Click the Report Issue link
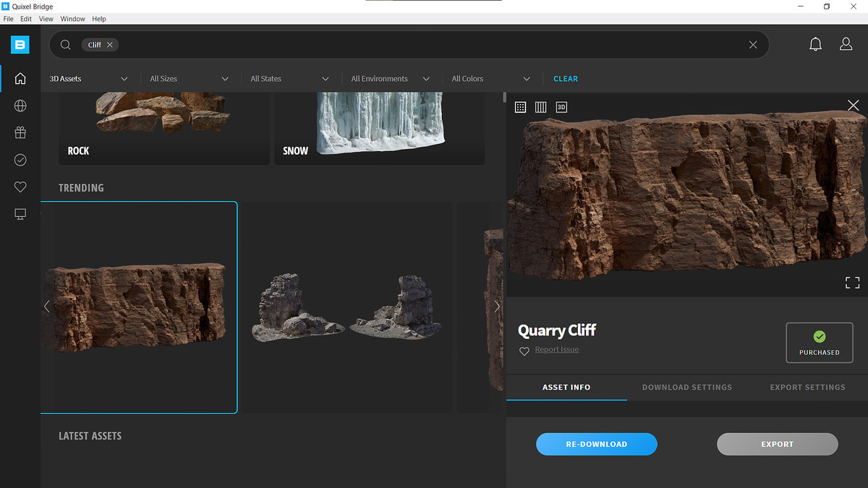Screen dimensions: 868x488 click(x=557, y=350)
